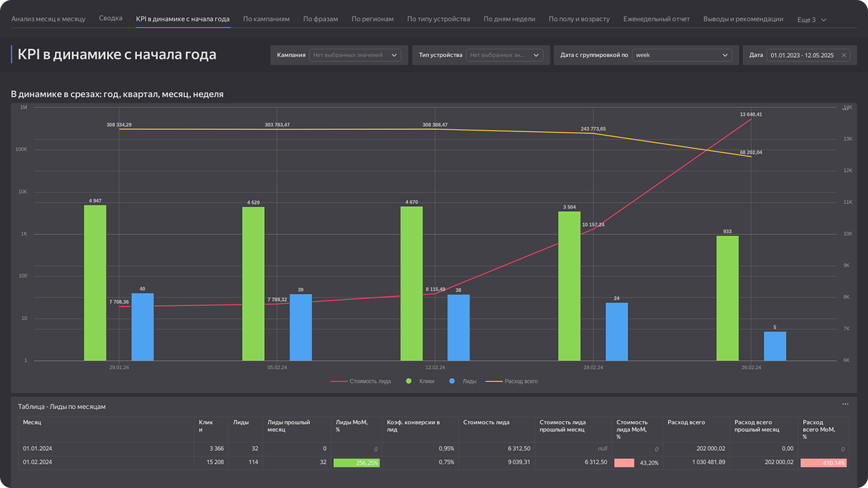Click Таблица - Лиды по месяцам title
Screen dimensions: 868x488
(x=62, y=406)
